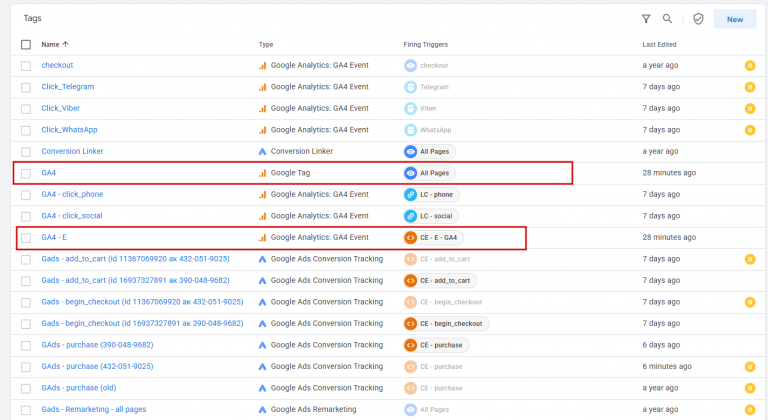Toggle the select-all checkbox in header
This screenshot has width=768, height=420.
click(26, 45)
